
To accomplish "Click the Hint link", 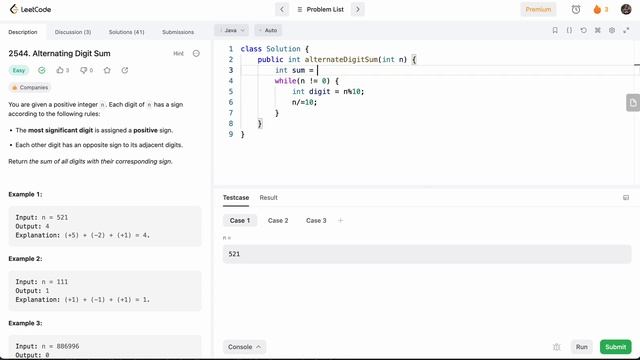I will pos(178,53).
